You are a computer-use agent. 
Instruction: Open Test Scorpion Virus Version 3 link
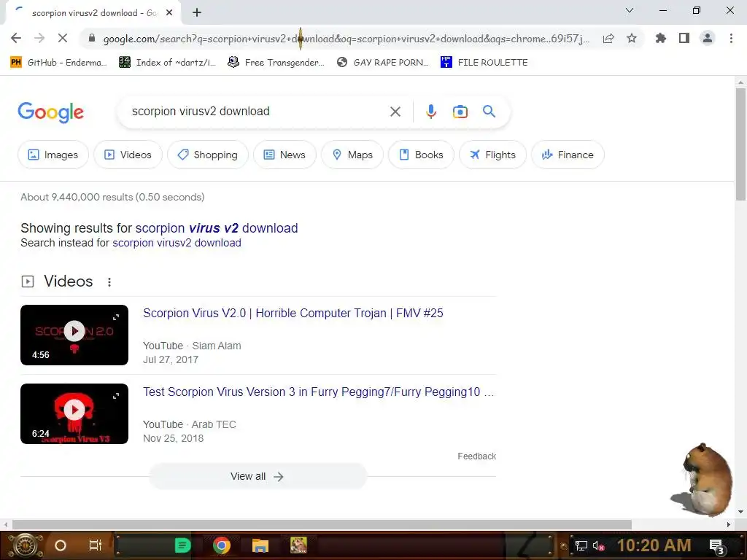[318, 392]
